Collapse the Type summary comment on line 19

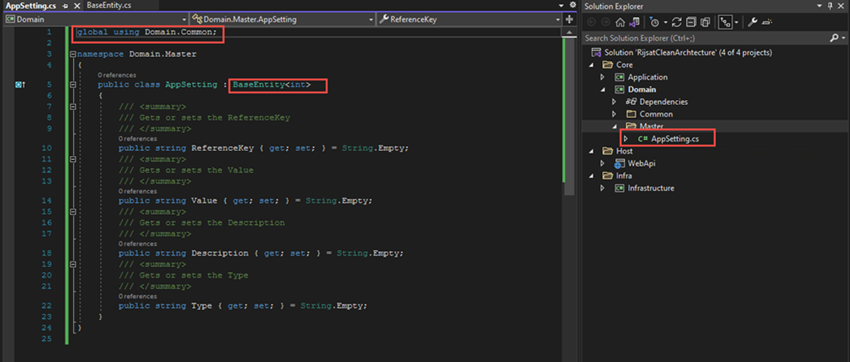73,264
